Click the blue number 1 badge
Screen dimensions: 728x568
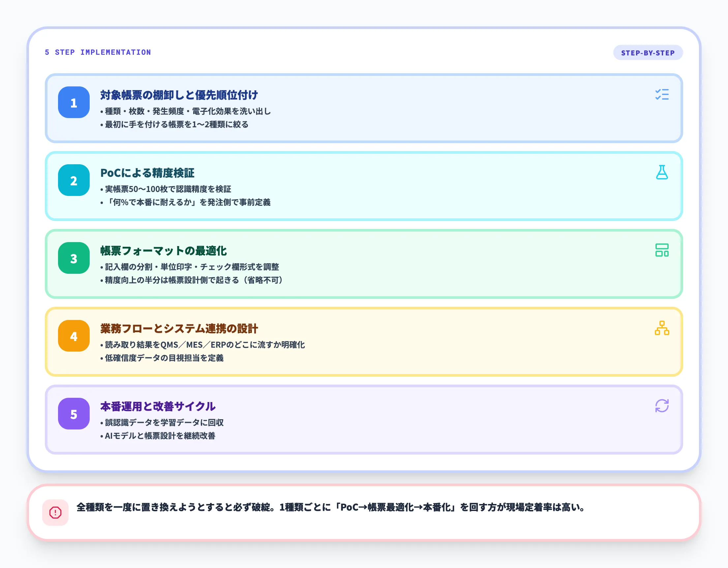point(74,102)
